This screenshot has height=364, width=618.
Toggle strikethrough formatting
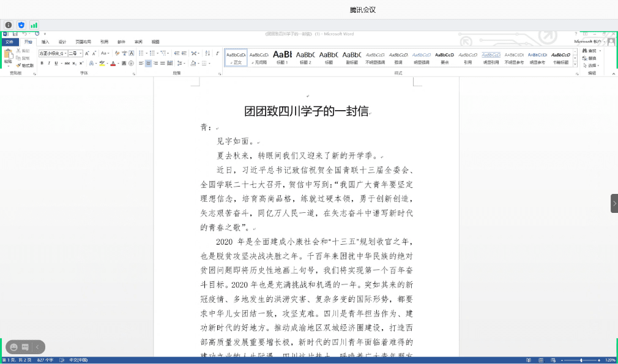pos(67,64)
